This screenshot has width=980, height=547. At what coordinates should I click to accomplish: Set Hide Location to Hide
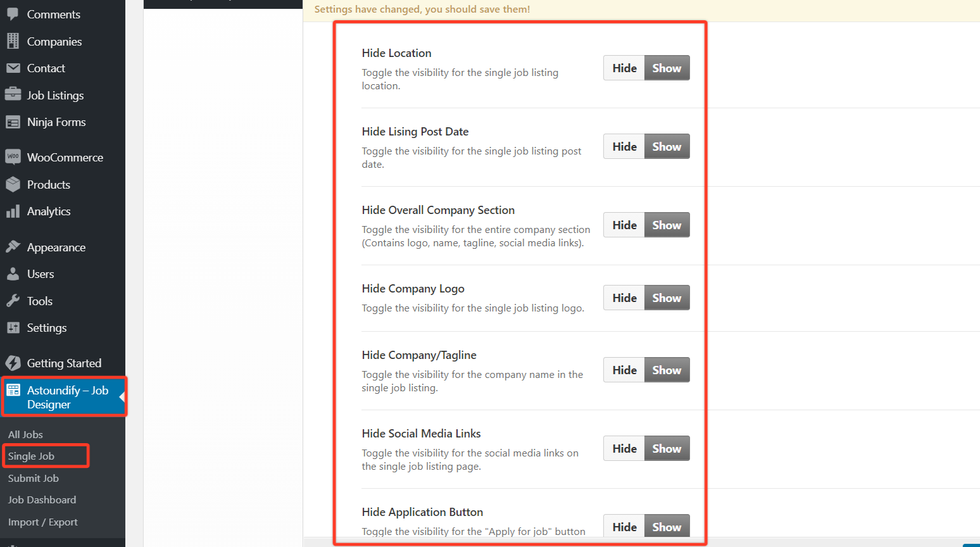tap(624, 68)
